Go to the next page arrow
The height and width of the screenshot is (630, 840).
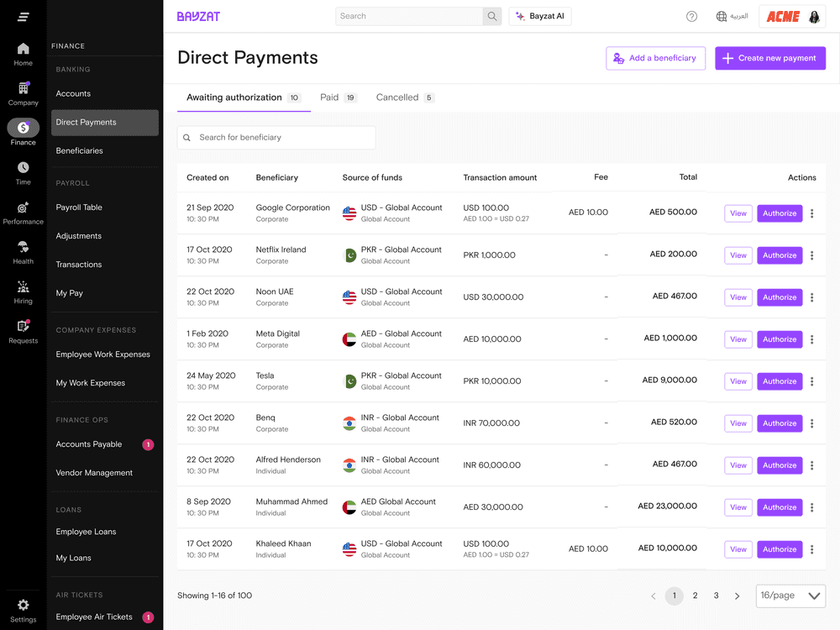click(738, 596)
